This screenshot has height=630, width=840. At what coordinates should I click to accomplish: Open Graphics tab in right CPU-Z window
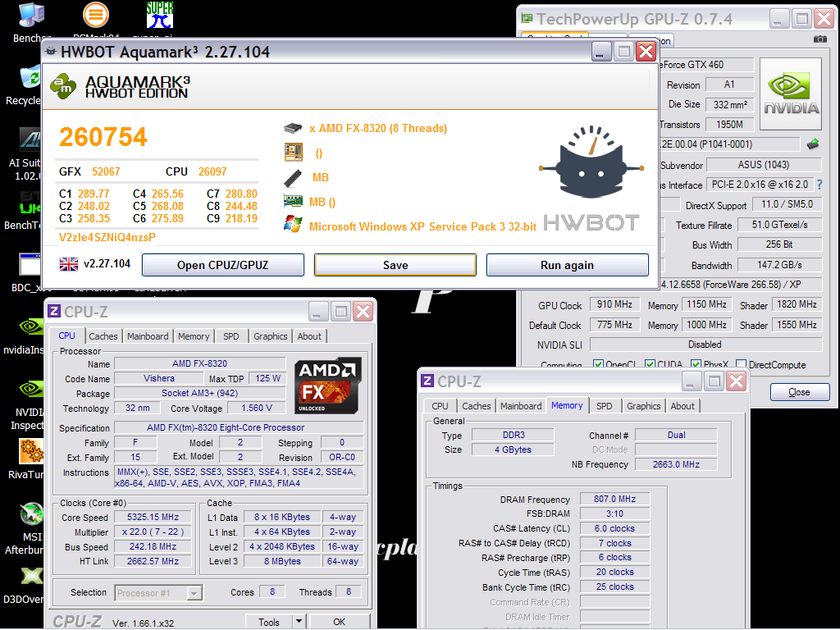(643, 406)
